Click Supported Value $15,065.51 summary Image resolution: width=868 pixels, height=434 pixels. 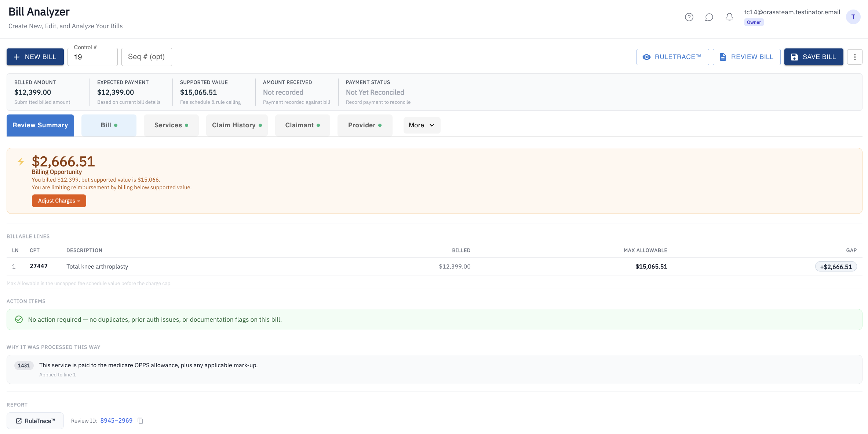[198, 92]
